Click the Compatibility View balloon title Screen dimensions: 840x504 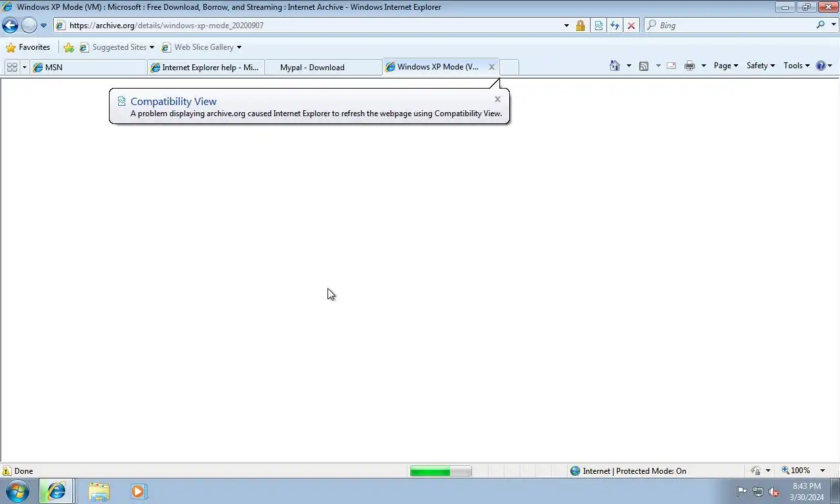(173, 101)
